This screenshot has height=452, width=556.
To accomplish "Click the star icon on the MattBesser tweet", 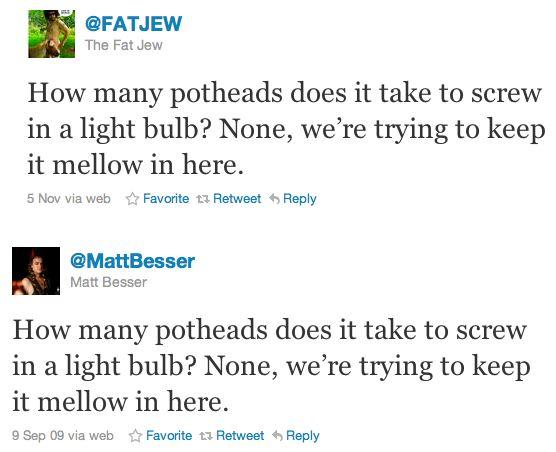I will (135, 436).
